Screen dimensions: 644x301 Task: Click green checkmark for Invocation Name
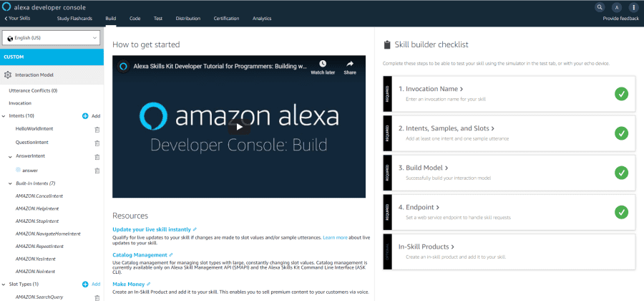[x=621, y=94]
